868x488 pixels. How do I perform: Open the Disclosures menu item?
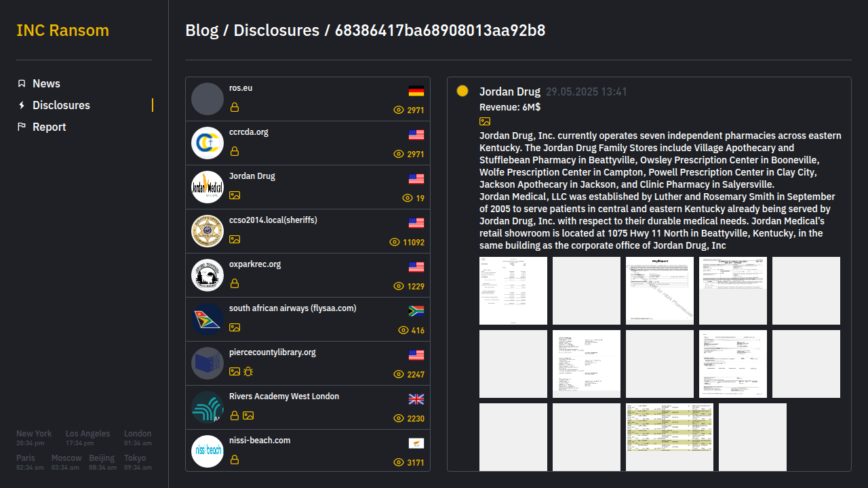point(61,105)
